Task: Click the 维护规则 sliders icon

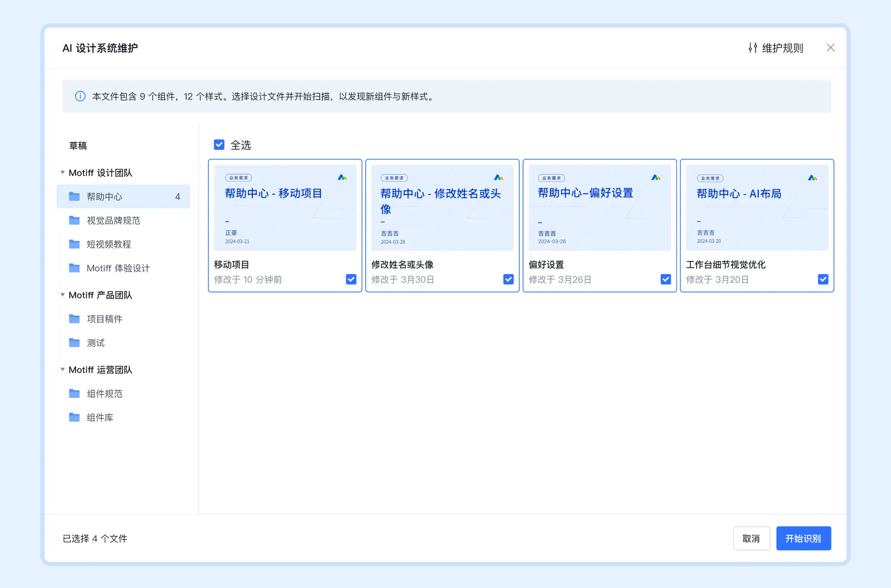Action: [753, 48]
